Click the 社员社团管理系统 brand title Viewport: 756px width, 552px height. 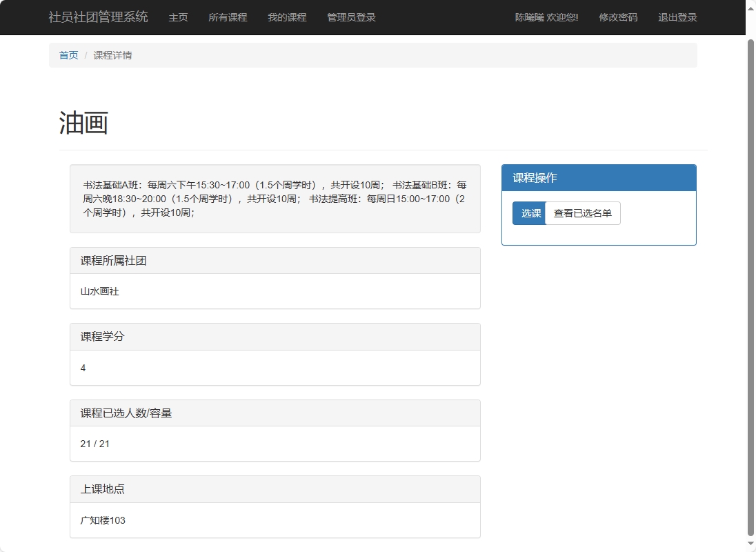pyautogui.click(x=97, y=17)
